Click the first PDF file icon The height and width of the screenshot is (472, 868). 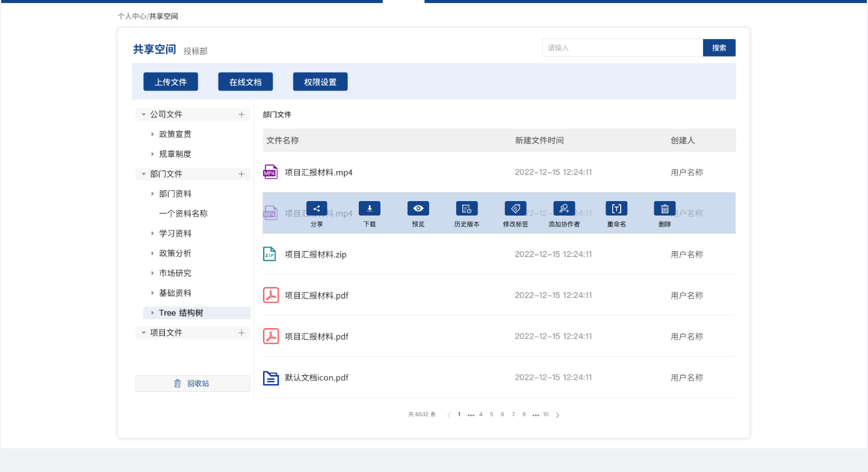tap(271, 295)
